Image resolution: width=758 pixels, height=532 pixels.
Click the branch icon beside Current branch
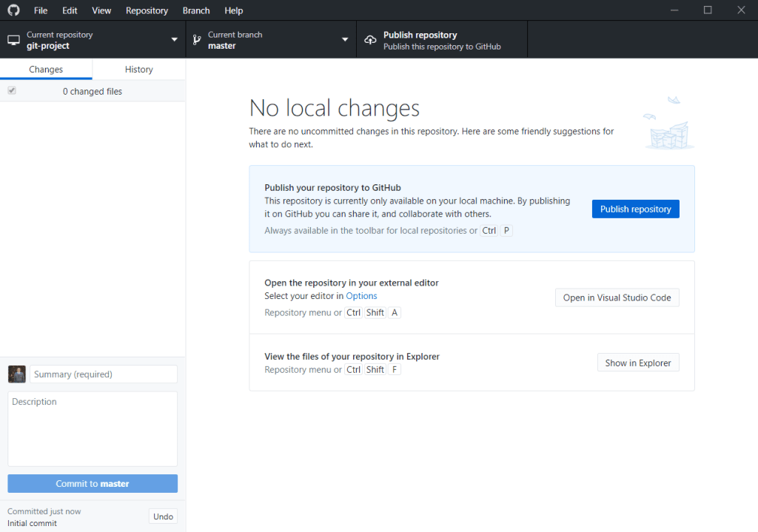197,40
